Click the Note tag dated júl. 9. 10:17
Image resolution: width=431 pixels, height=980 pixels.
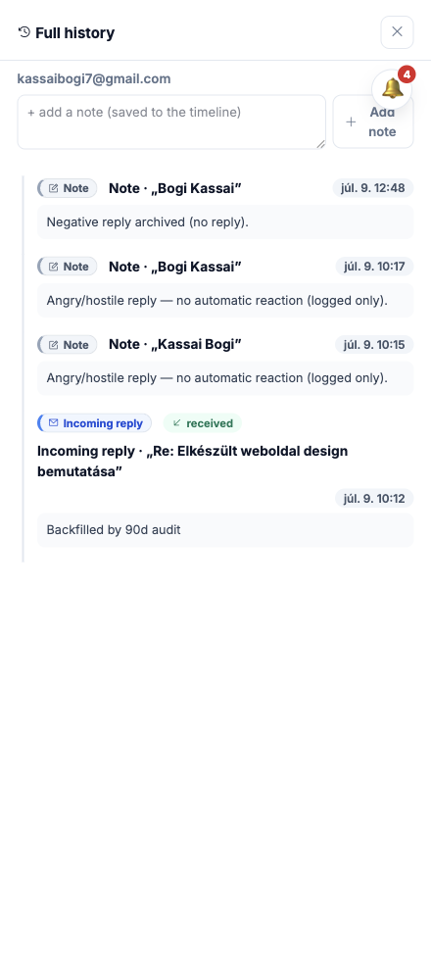click(68, 267)
